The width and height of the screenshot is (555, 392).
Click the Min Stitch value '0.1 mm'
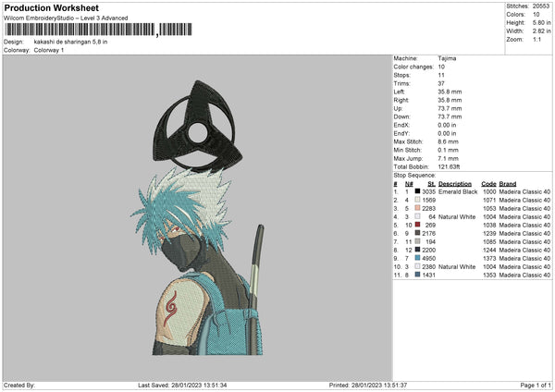click(448, 150)
